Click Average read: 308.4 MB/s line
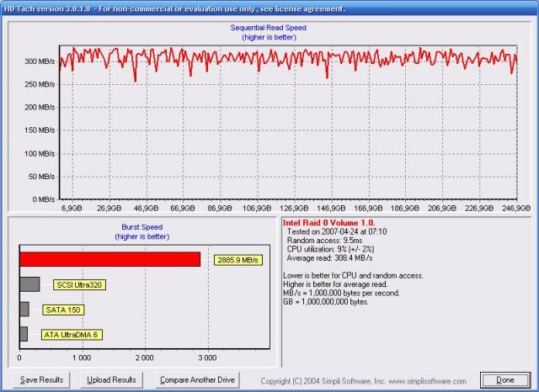The image size is (539, 392). pyautogui.click(x=329, y=257)
